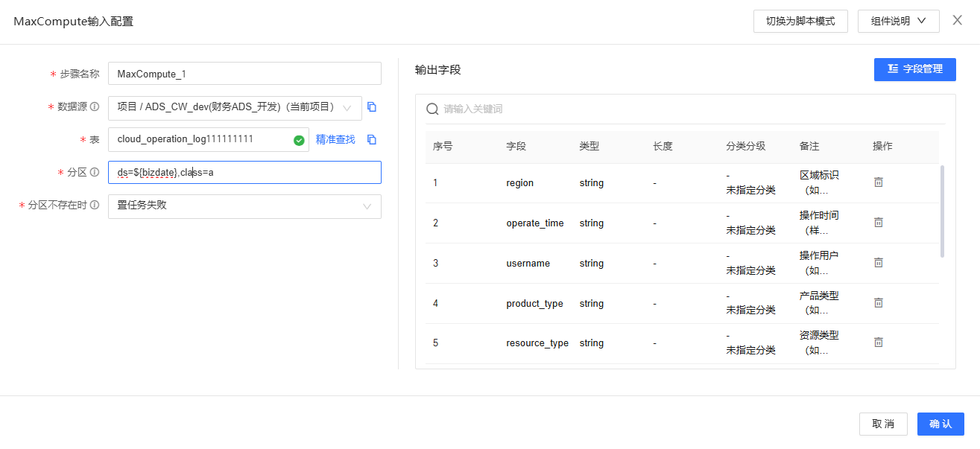Click the 确认 button
The width and height of the screenshot is (980, 449).
[x=941, y=424]
